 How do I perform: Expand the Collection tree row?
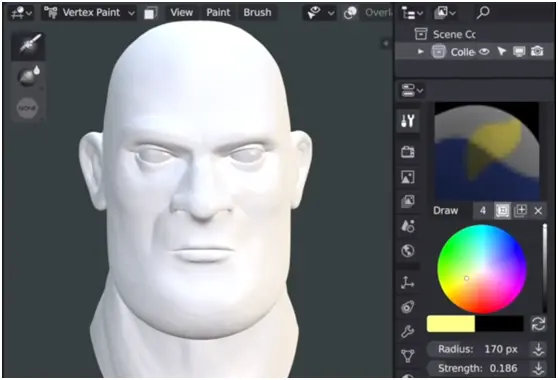[x=421, y=52]
